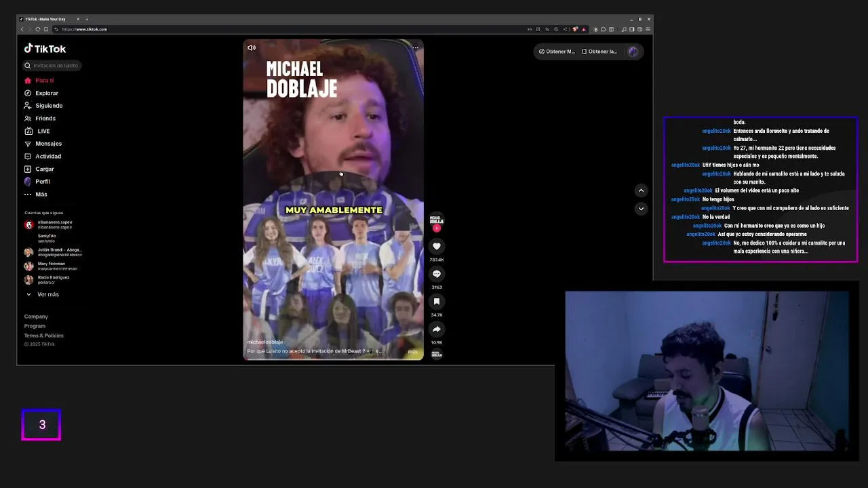
Task: Reload the TikTok page
Action: click(x=38, y=29)
